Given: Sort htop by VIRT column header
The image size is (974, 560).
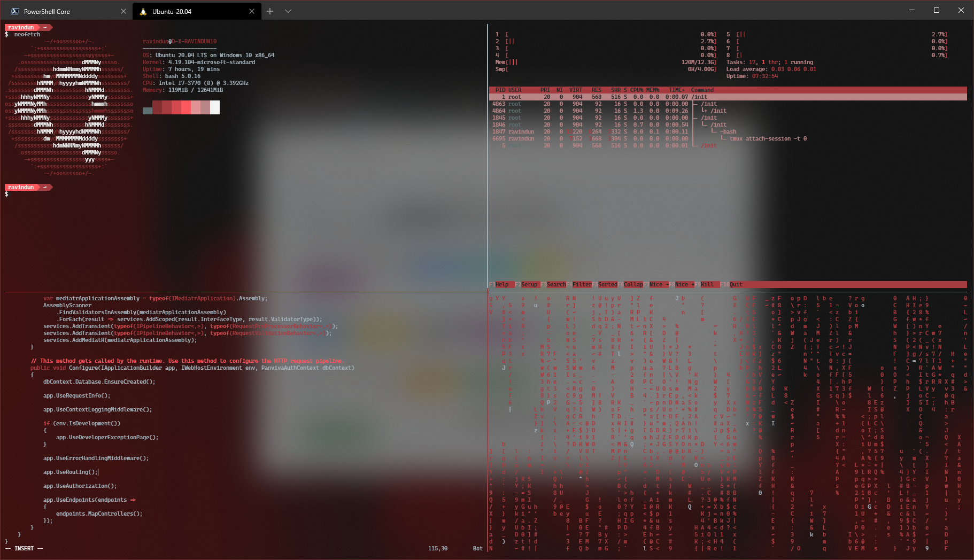Looking at the screenshot, I should pyautogui.click(x=576, y=90).
